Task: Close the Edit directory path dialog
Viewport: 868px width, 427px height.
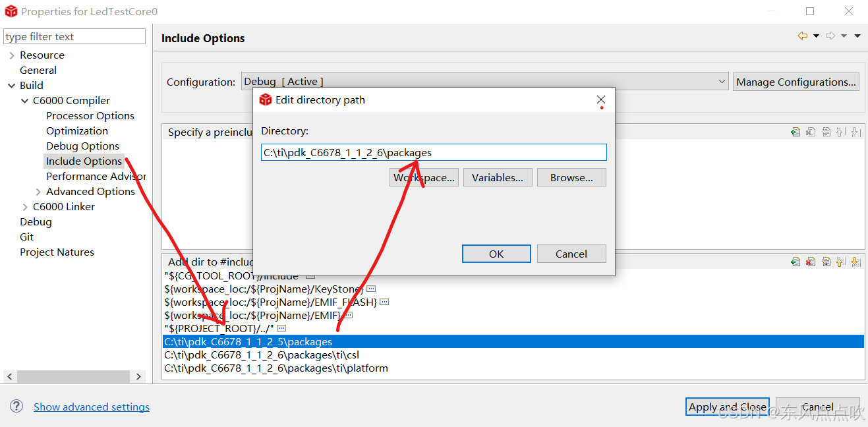Action: click(600, 100)
